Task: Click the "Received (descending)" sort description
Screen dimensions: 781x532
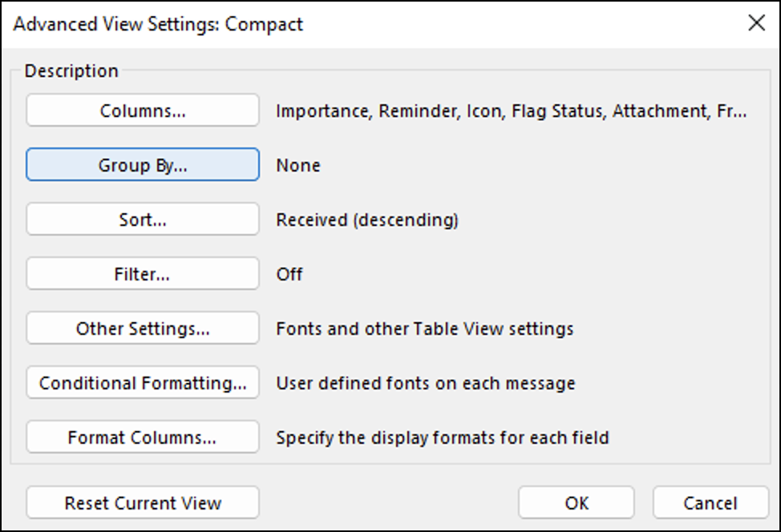Action: (367, 220)
